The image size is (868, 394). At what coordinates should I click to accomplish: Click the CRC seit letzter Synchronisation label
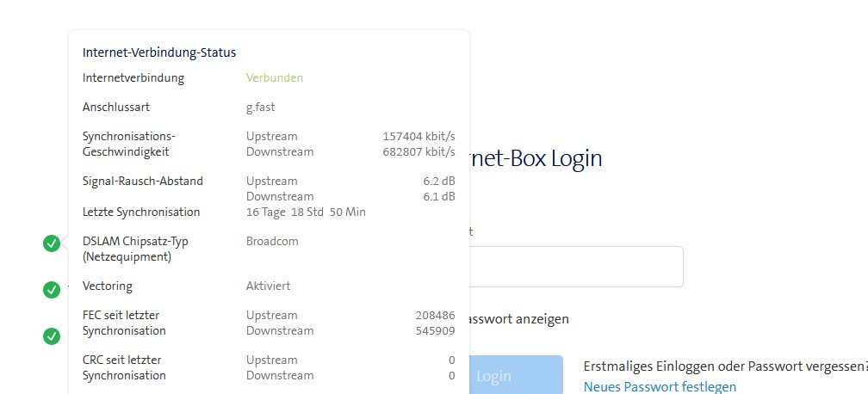click(x=124, y=367)
